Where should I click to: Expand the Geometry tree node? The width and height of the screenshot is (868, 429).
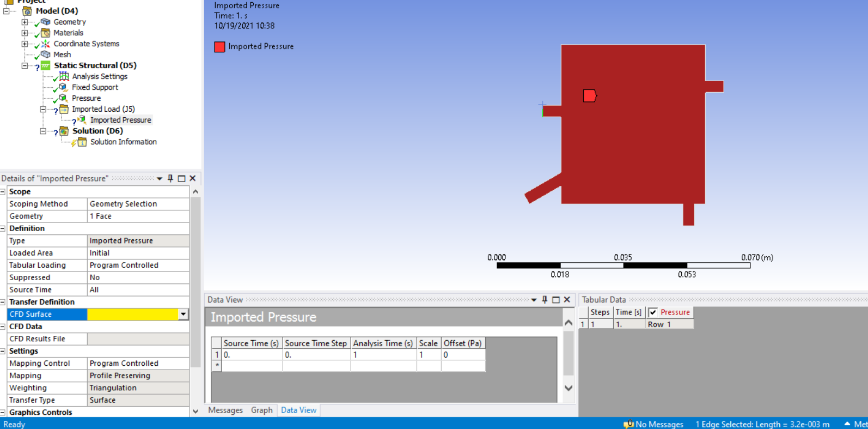pos(25,22)
